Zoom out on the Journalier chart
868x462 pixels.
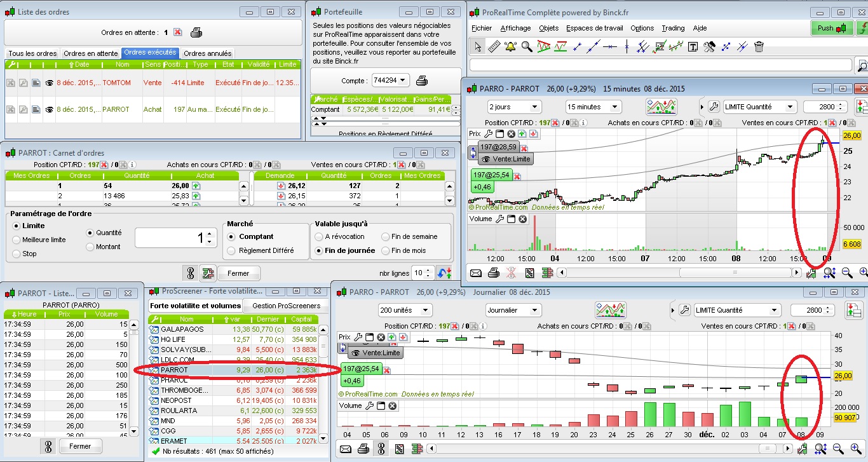838,449
